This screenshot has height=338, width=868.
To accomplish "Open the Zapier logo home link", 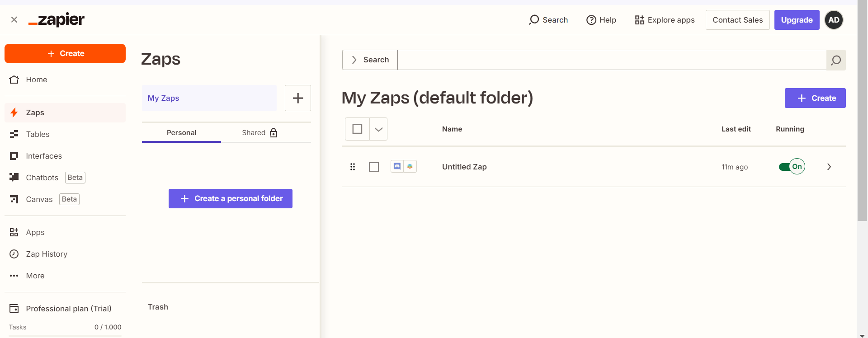I will [x=57, y=19].
